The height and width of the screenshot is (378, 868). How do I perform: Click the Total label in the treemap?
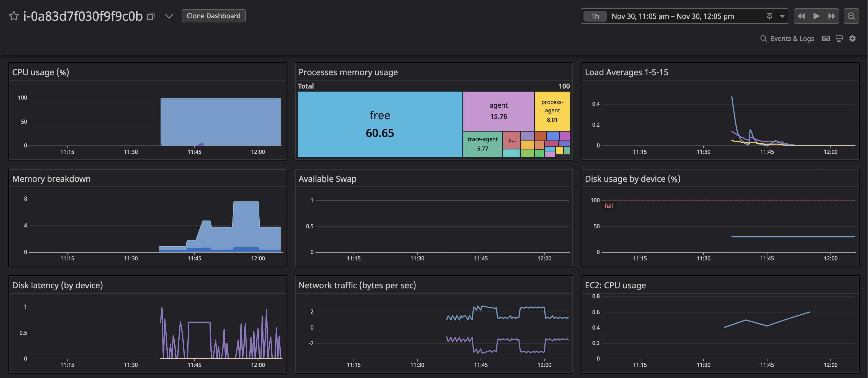tap(306, 86)
